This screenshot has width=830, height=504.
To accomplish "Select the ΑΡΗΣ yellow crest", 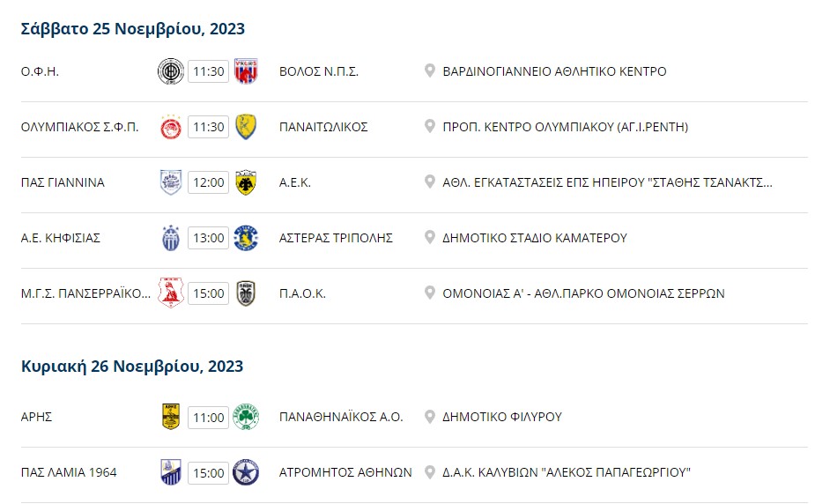I will [x=170, y=417].
